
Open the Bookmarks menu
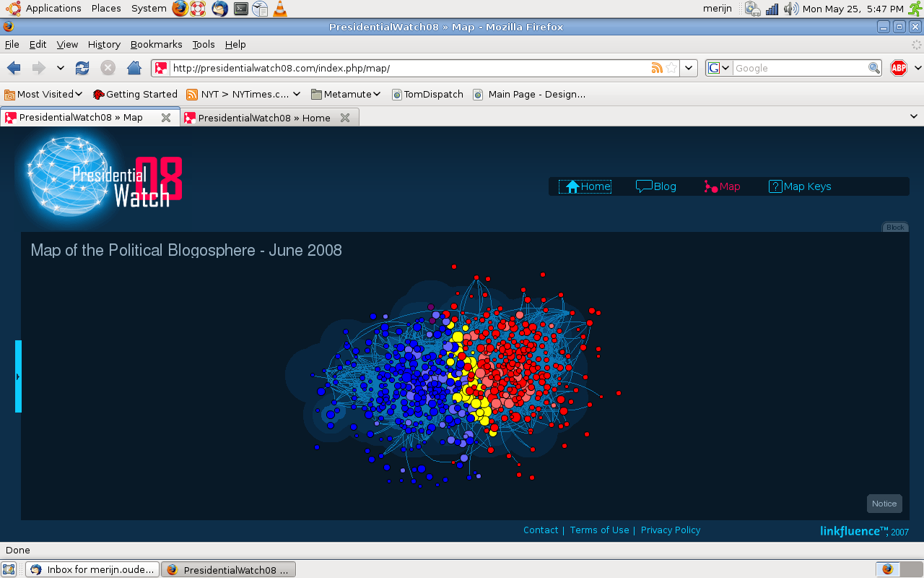pos(156,44)
